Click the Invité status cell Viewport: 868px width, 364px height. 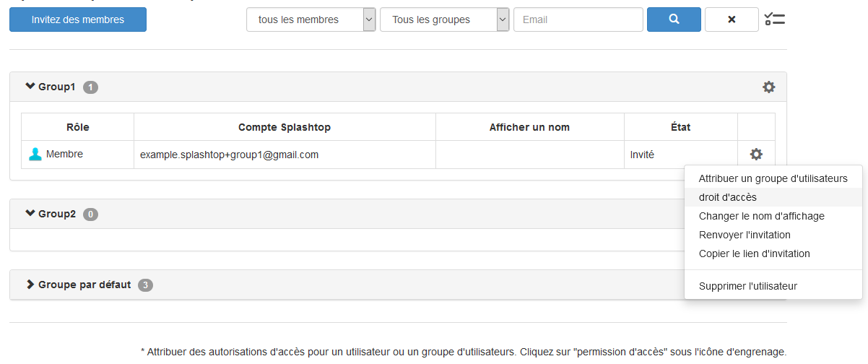click(x=680, y=155)
